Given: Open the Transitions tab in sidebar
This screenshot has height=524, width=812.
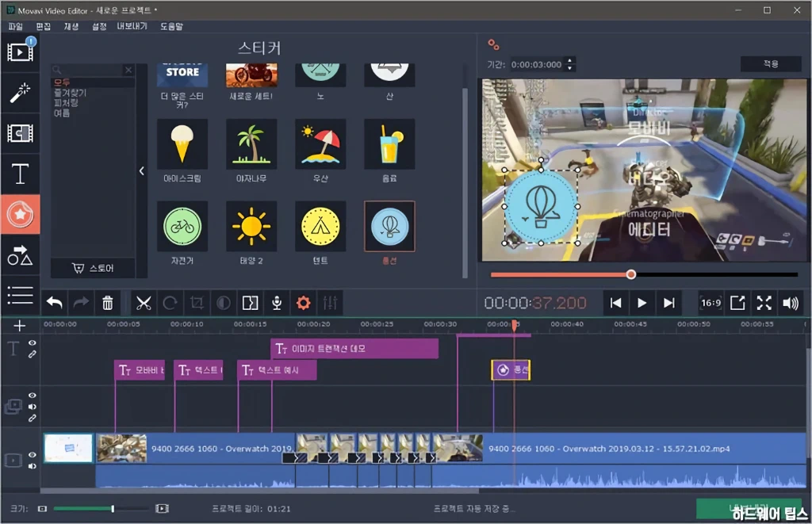Looking at the screenshot, I should [x=20, y=133].
